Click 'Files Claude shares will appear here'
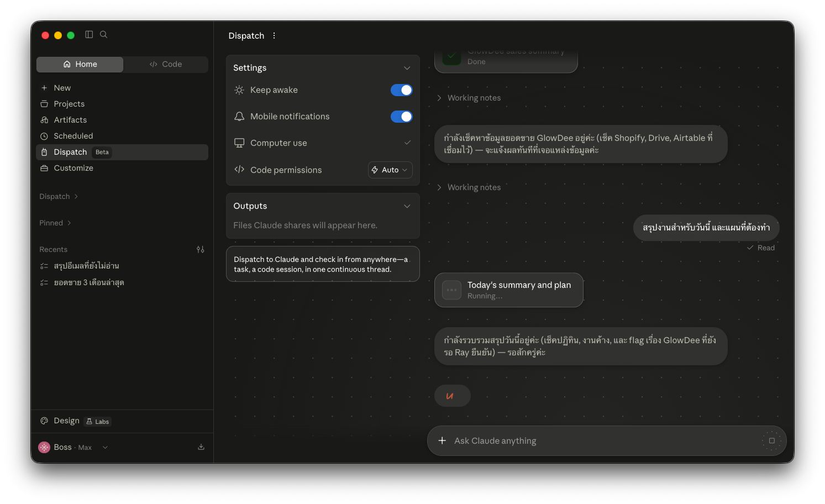The height and width of the screenshot is (504, 825). pyautogui.click(x=306, y=225)
